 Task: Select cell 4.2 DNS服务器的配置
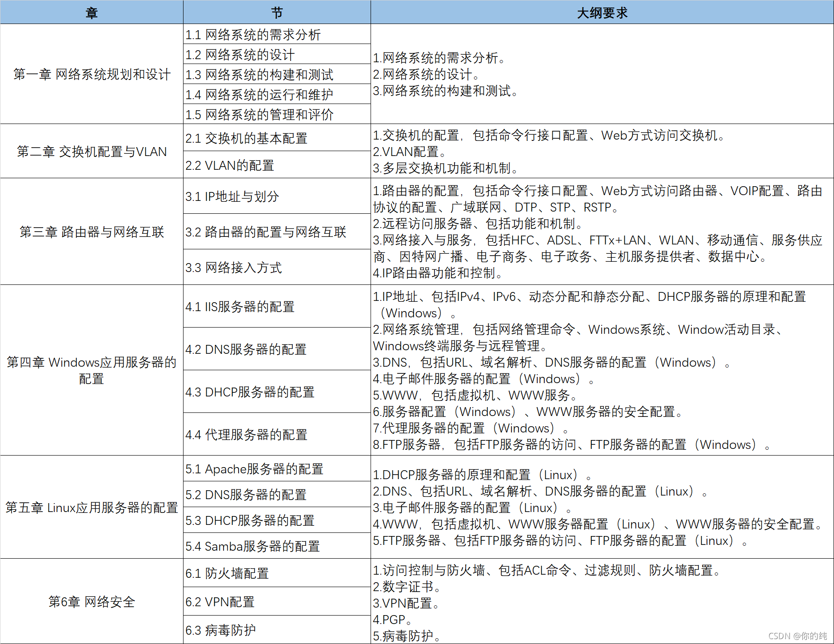click(x=277, y=349)
